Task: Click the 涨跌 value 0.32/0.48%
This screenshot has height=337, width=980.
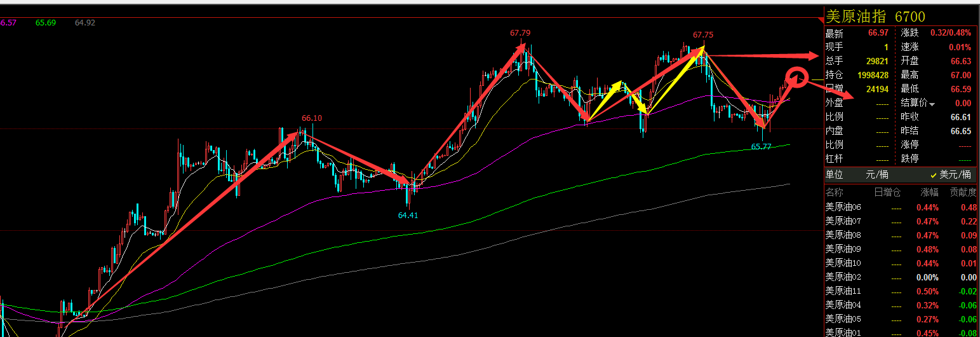Action: tap(951, 33)
